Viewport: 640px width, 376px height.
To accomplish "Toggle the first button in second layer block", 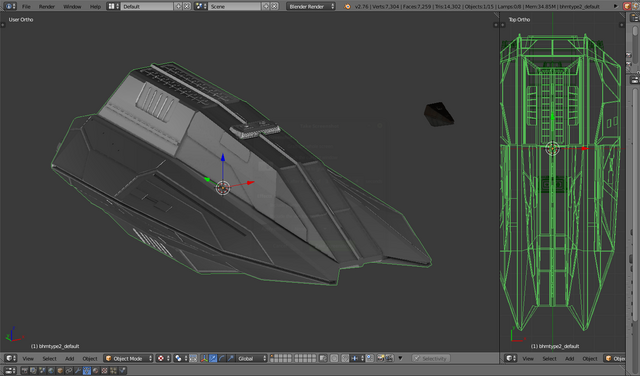I will 297,356.
